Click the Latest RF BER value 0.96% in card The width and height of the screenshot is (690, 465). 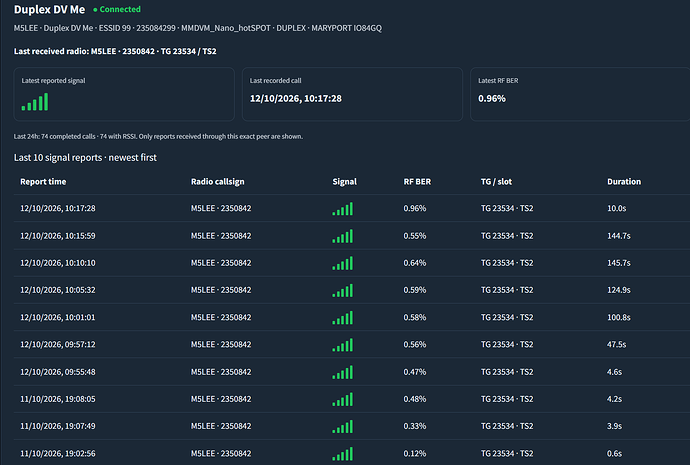click(492, 99)
